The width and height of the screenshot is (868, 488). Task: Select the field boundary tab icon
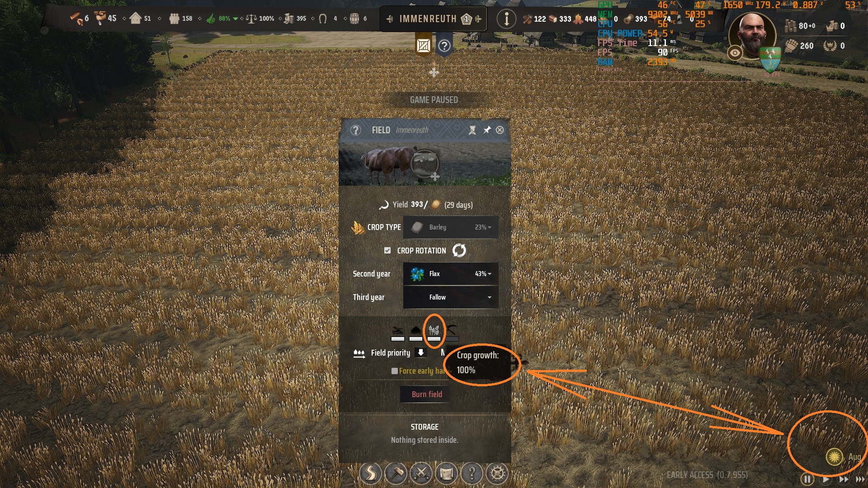click(424, 45)
